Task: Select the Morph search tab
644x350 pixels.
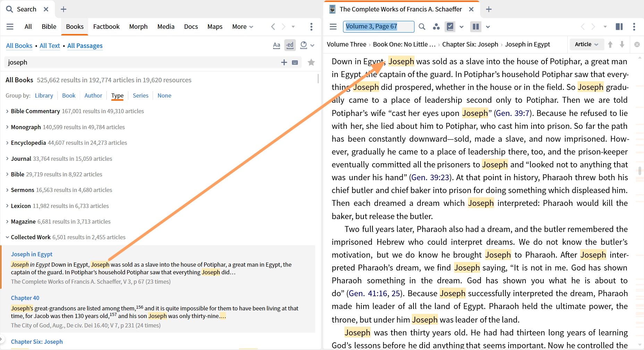Action: (138, 27)
